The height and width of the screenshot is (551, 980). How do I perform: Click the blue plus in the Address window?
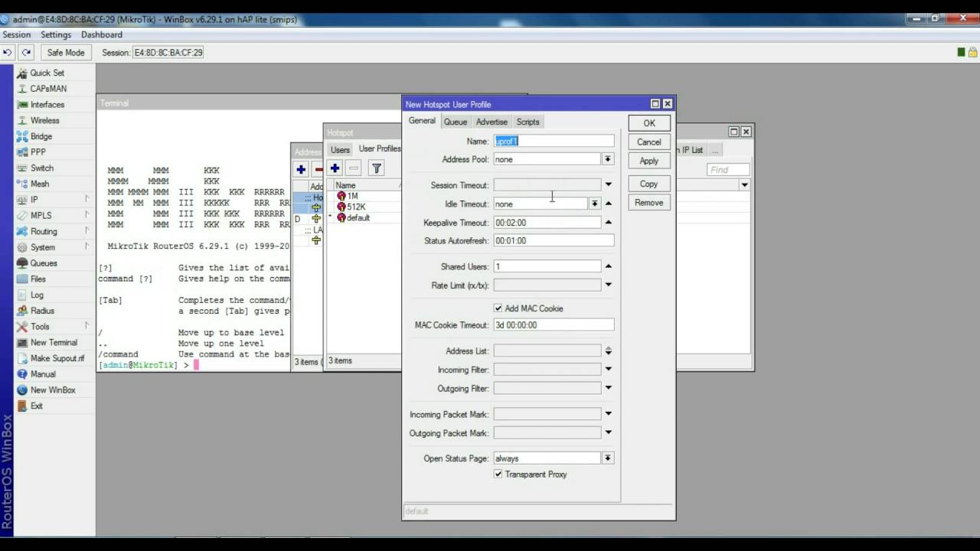click(301, 170)
